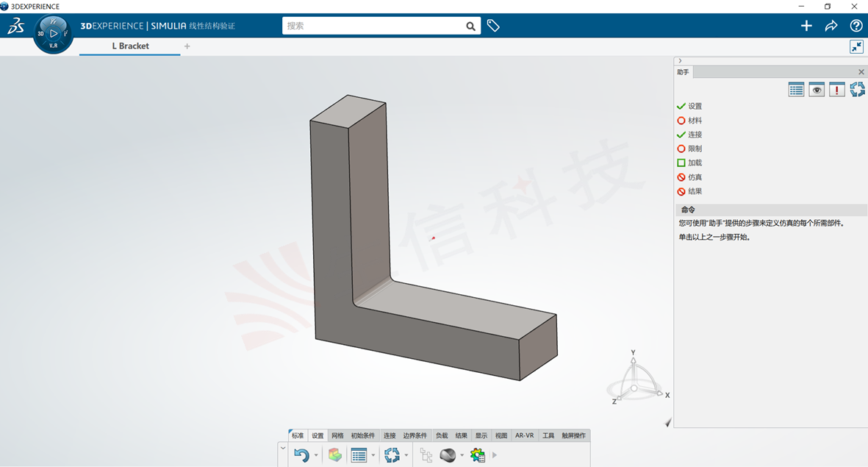Image resolution: width=868 pixels, height=467 pixels.
Task: Click the 加载 step in assistant
Action: (689, 163)
